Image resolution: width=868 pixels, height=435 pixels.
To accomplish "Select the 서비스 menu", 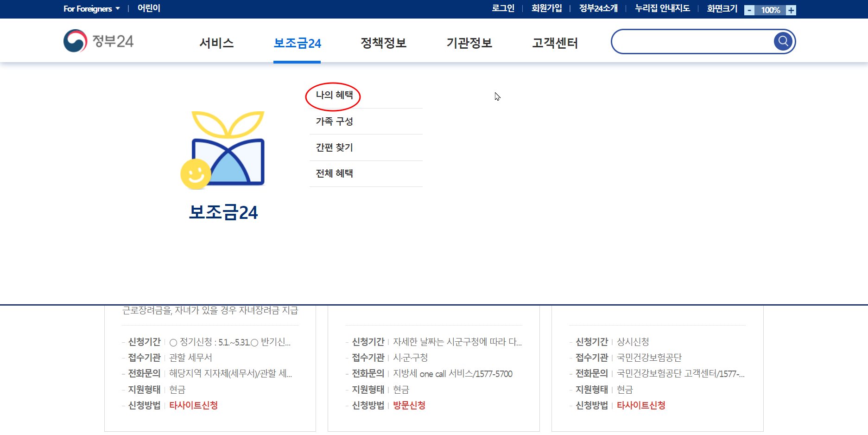I will [x=216, y=43].
